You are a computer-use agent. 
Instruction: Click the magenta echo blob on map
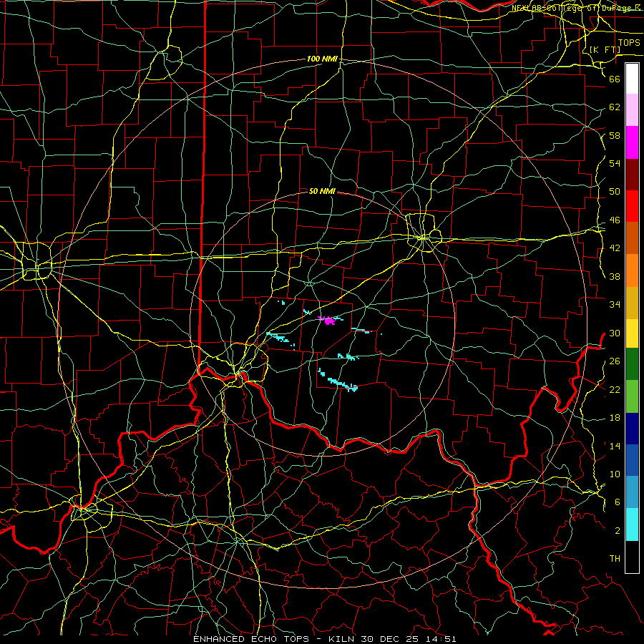pyautogui.click(x=329, y=321)
